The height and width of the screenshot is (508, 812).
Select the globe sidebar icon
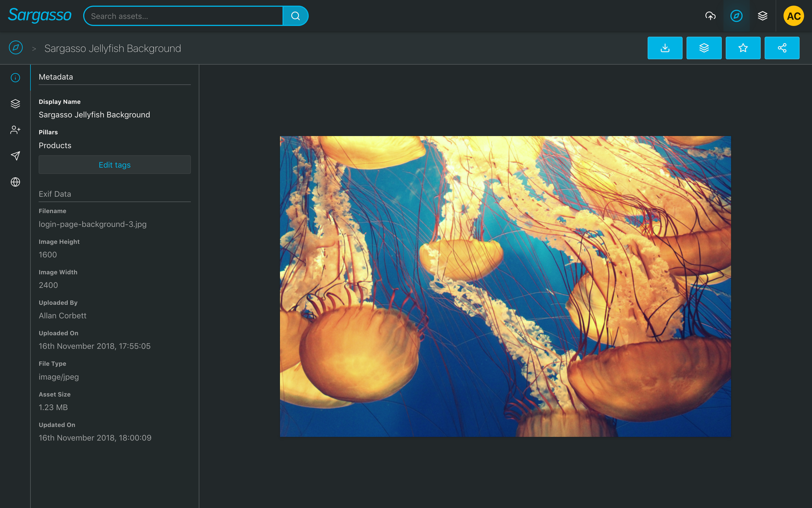[x=16, y=182]
